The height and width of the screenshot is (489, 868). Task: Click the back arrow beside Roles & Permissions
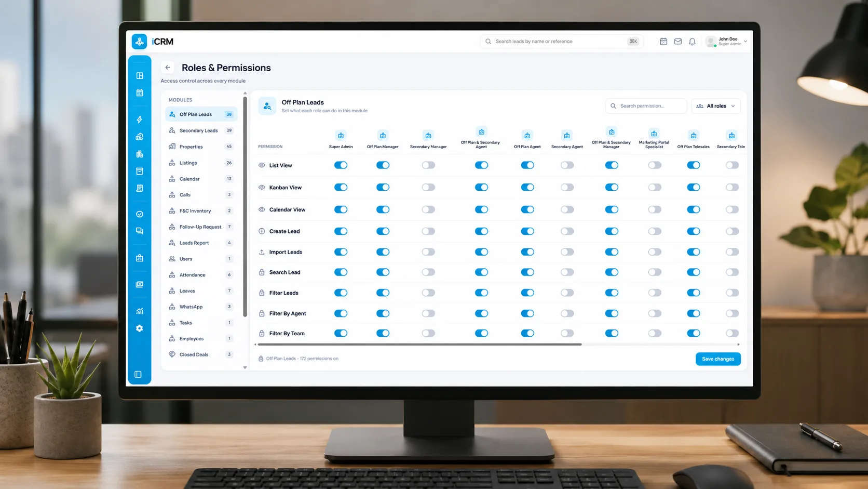point(167,68)
